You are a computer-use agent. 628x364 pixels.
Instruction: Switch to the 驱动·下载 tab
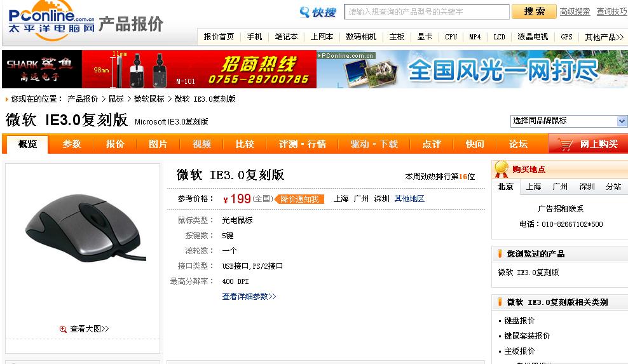pos(374,144)
